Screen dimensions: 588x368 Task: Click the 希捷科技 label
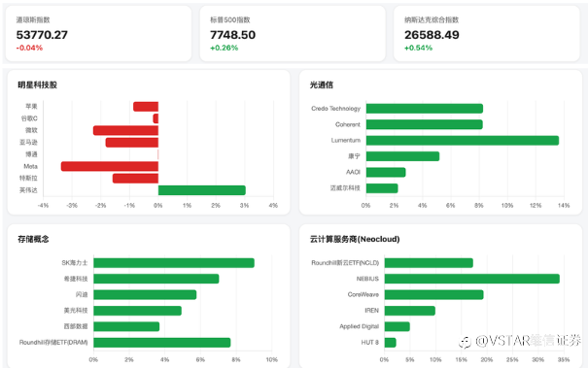(76, 279)
